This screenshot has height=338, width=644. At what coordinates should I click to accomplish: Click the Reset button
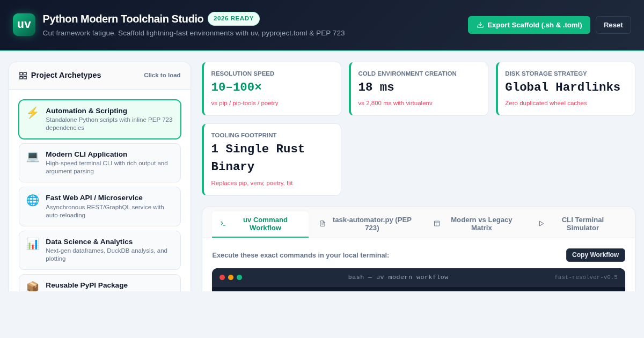613,25
